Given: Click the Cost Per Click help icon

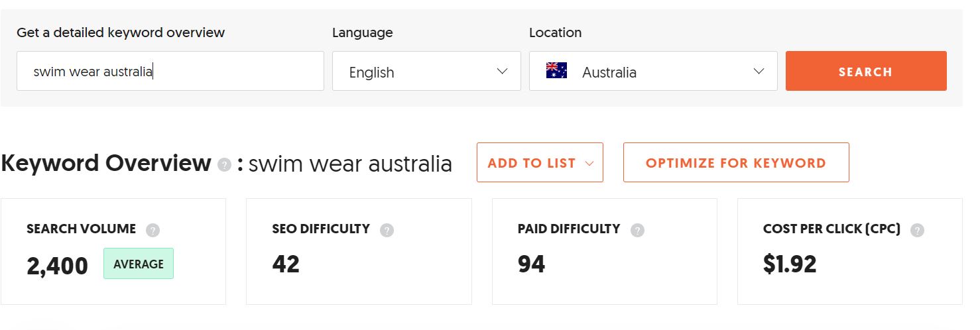Looking at the screenshot, I should [917, 231].
